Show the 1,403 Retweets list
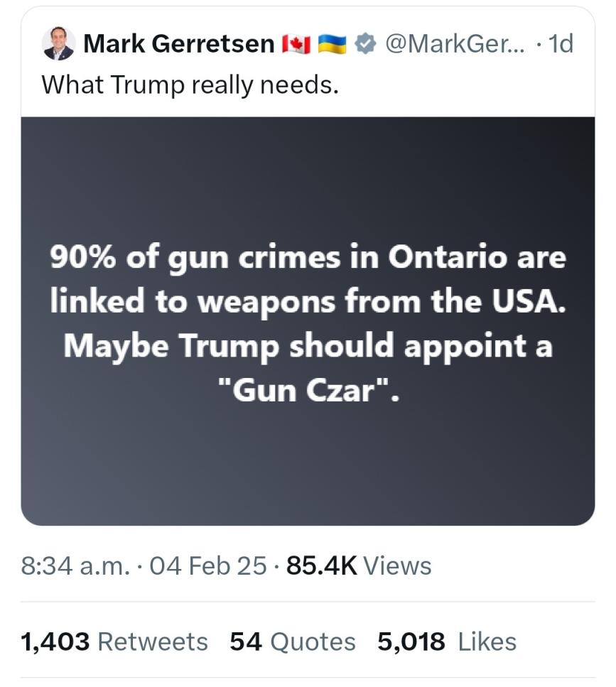 coord(115,642)
